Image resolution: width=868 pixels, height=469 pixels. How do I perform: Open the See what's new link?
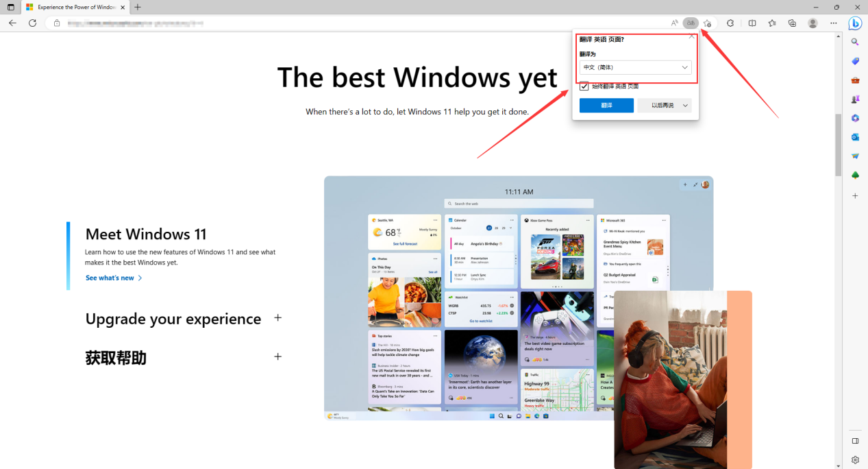coord(114,278)
